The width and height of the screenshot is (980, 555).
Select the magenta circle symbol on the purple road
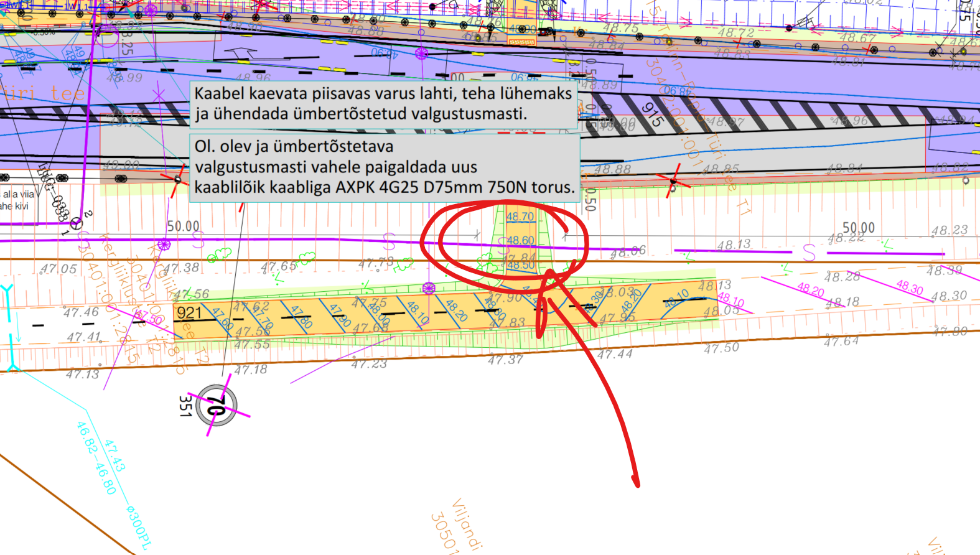[422, 54]
